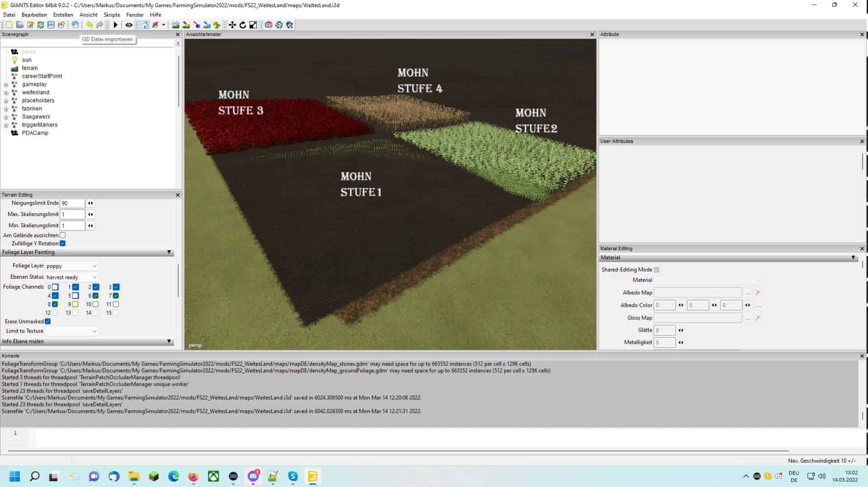Select the terrain item in Scenegraph

click(30, 68)
